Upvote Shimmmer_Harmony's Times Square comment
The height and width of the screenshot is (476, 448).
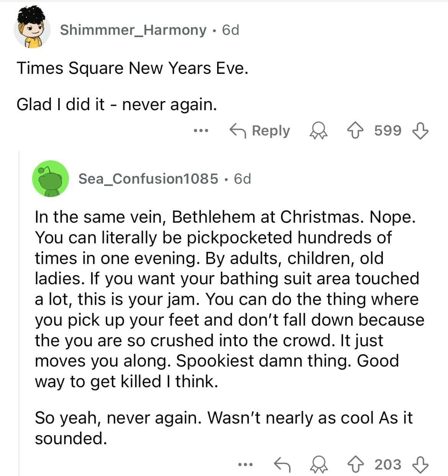pyautogui.click(x=360, y=131)
